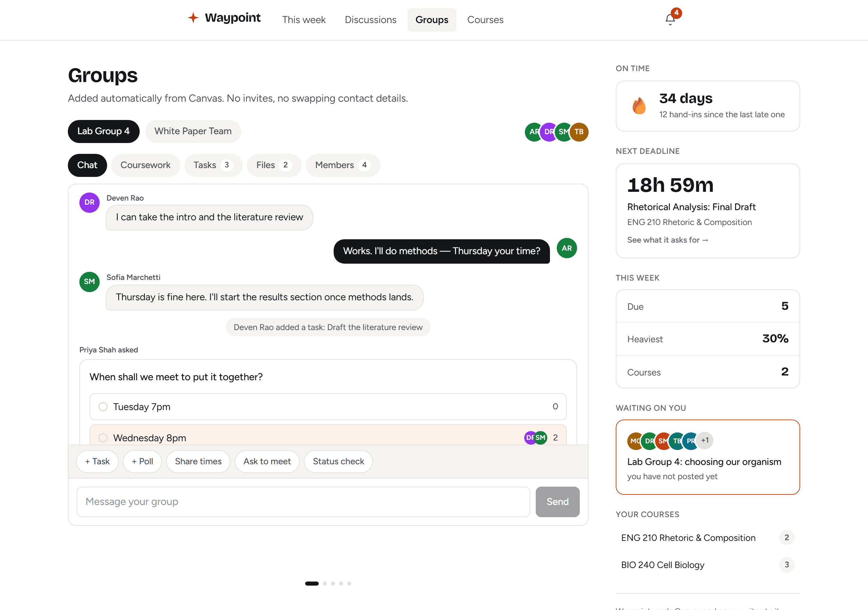
Task: Click the Share times button
Action: point(198,462)
